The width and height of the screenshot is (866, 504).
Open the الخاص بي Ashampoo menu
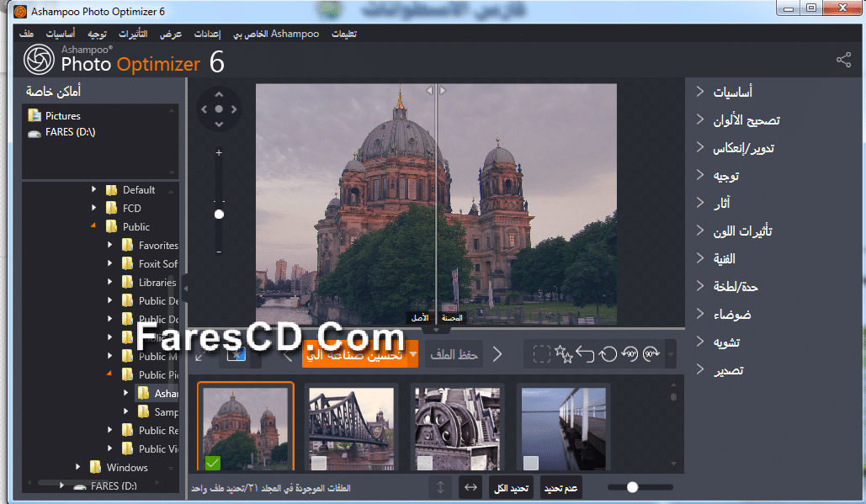click(276, 34)
